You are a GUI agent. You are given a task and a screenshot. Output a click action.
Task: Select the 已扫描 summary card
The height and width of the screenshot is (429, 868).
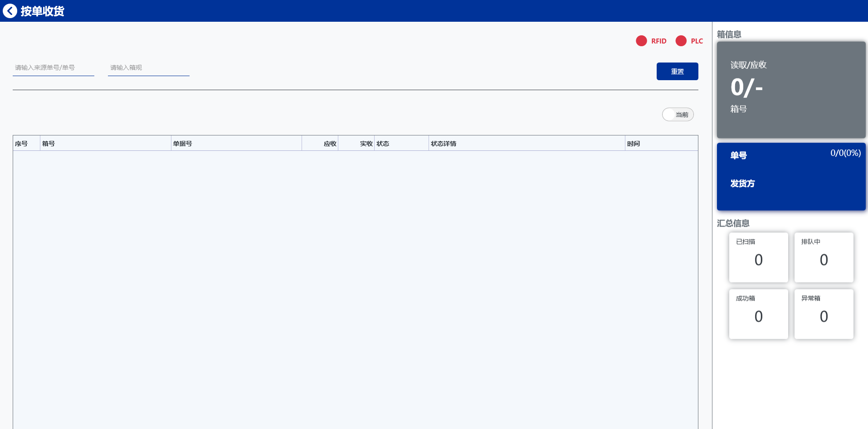pos(758,257)
